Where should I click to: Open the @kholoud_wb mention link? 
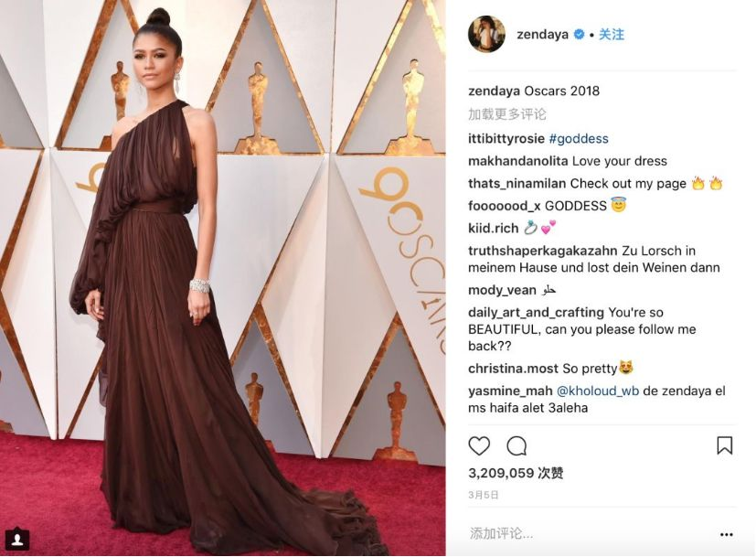(x=598, y=391)
